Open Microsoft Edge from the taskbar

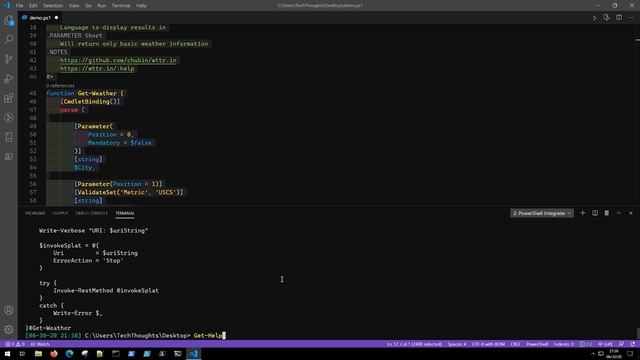point(69,354)
